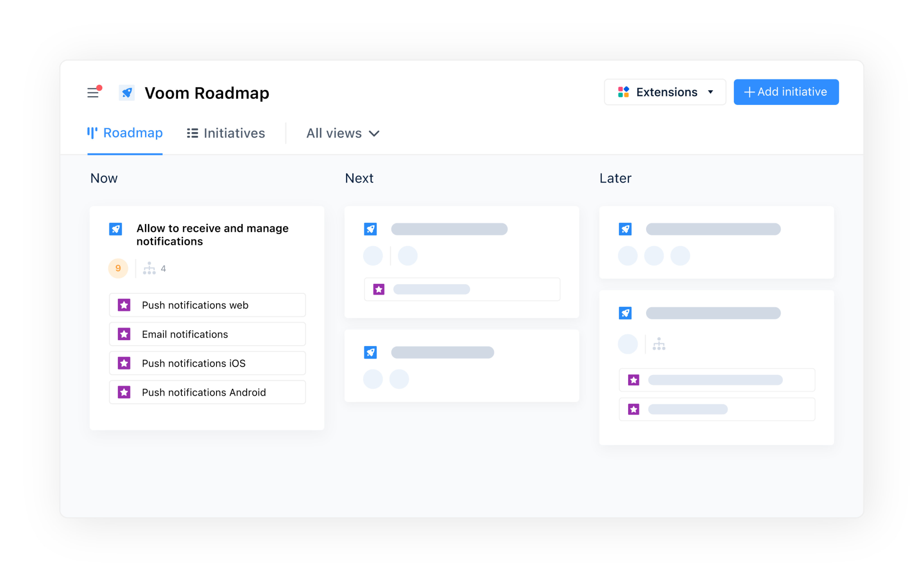Click the Add initiative button
924x578 pixels.
(x=786, y=92)
